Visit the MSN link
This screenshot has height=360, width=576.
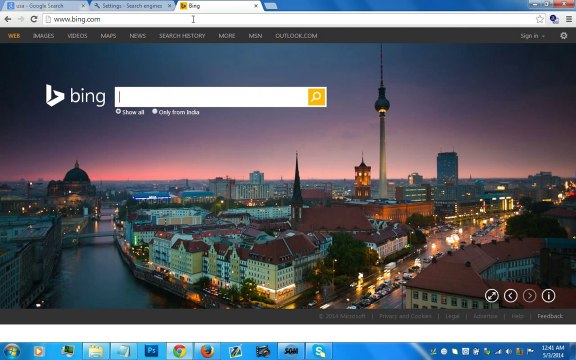point(255,36)
